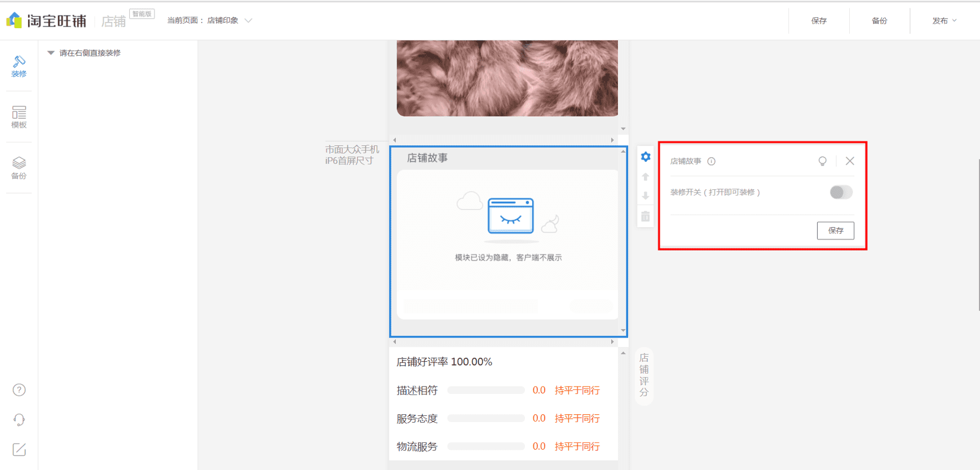Click 保存 in the top bar
The height and width of the screenshot is (470, 980).
[x=819, y=21]
